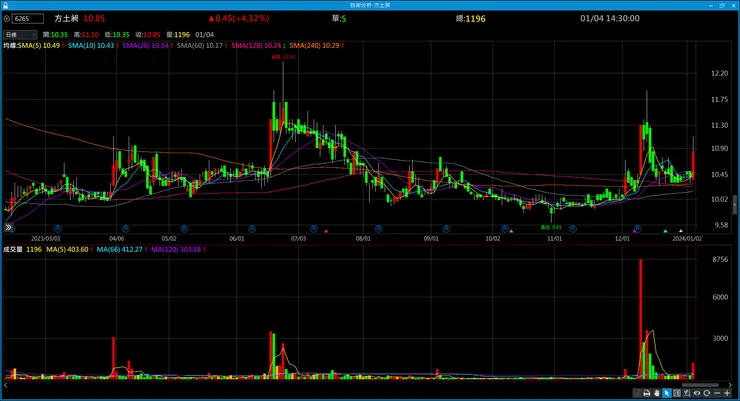The width and height of the screenshot is (740, 401).
Task: Click the magenta triangle marker near 07/03
Action: click(326, 231)
